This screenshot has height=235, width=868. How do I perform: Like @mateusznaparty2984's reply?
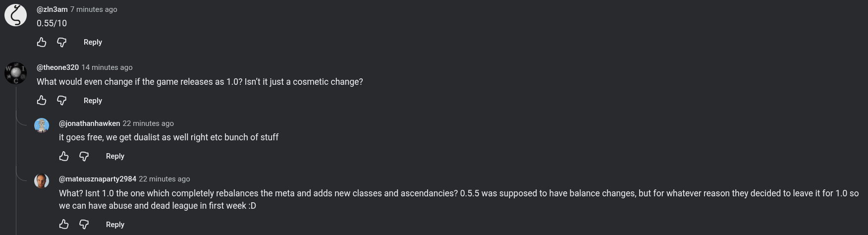tap(64, 224)
